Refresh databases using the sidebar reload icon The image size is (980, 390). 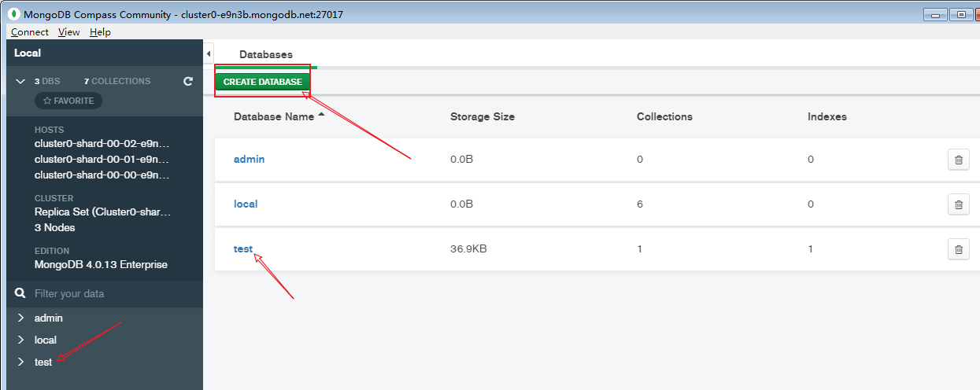point(188,81)
